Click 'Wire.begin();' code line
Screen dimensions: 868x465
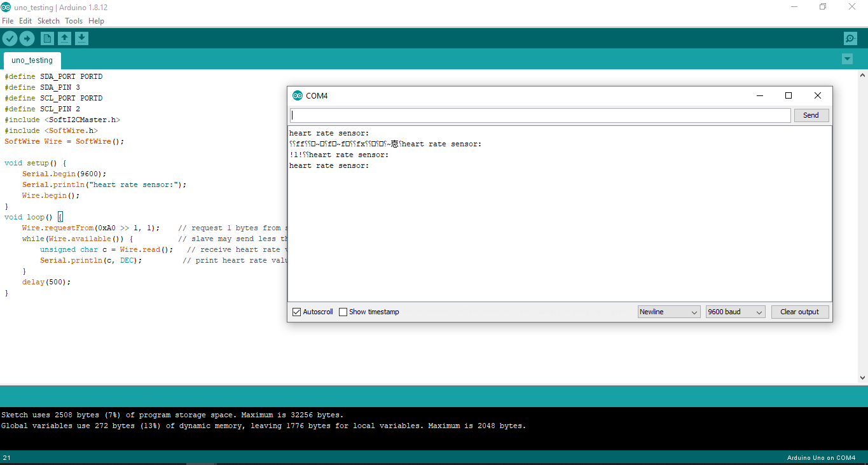pos(51,195)
